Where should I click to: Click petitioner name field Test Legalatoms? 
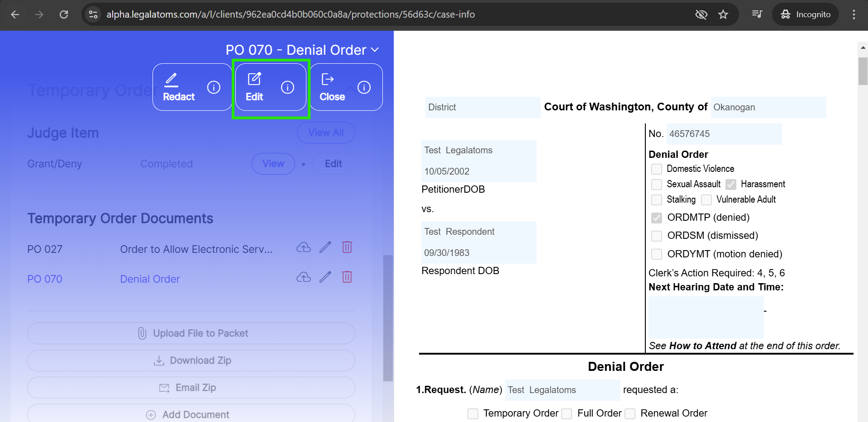tap(479, 150)
